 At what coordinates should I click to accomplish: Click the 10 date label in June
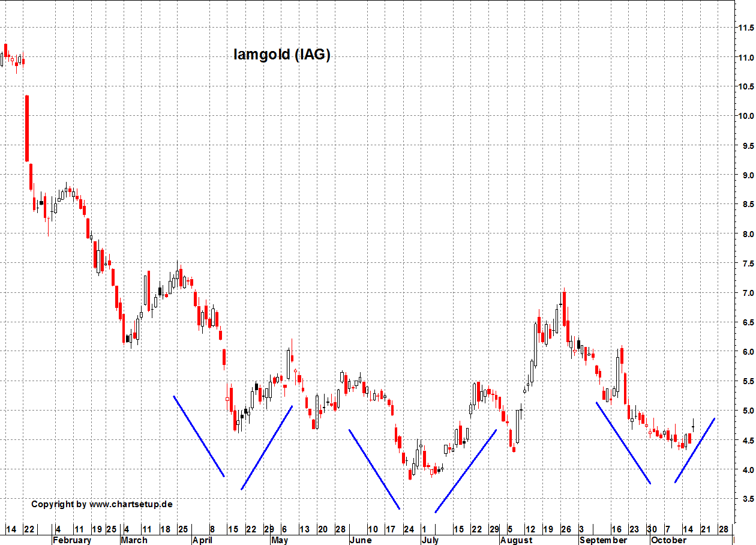373,529
